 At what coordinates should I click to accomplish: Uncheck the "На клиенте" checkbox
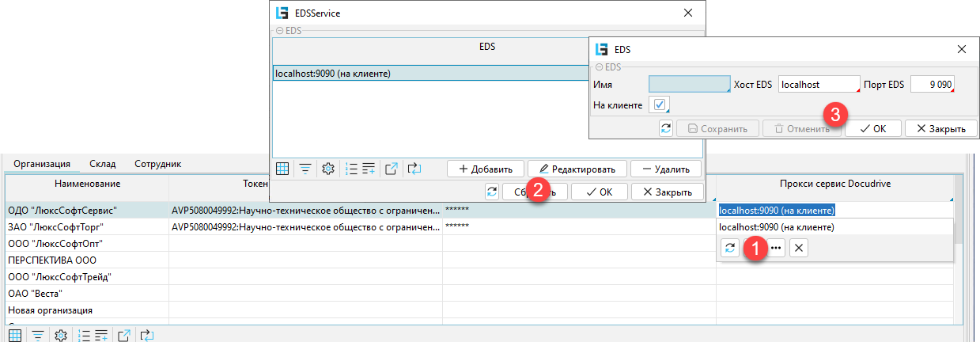point(660,104)
